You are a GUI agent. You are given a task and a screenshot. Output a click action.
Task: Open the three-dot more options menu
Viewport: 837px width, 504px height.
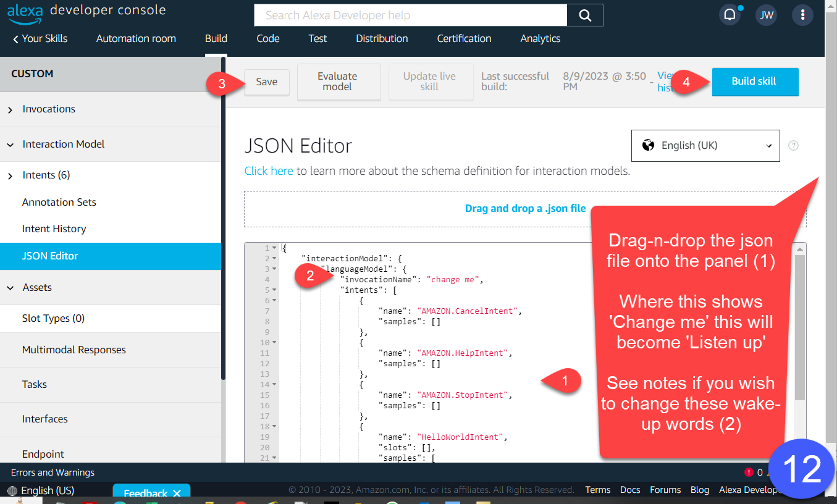tap(802, 15)
